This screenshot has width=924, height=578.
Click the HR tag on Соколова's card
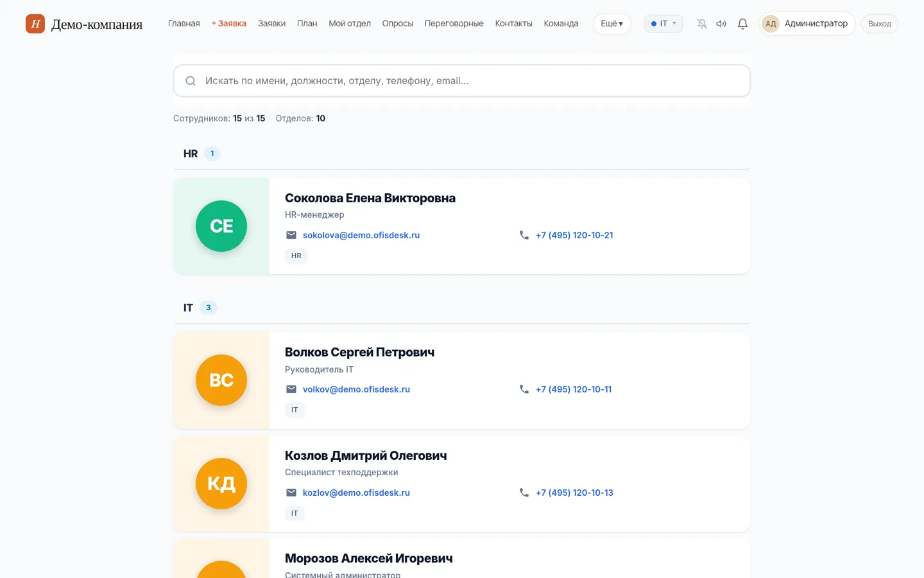[x=296, y=256]
